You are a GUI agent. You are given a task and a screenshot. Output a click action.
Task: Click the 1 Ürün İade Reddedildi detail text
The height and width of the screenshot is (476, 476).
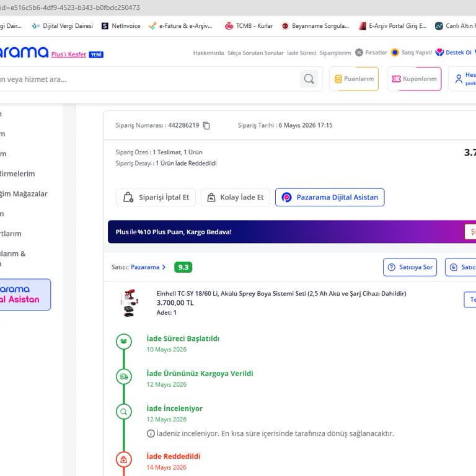186,164
